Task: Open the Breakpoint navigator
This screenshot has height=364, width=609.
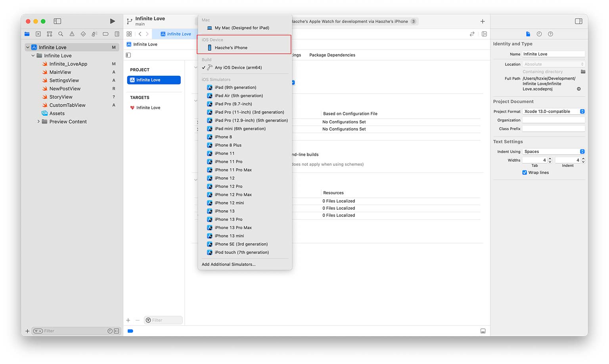Action: (x=105, y=34)
